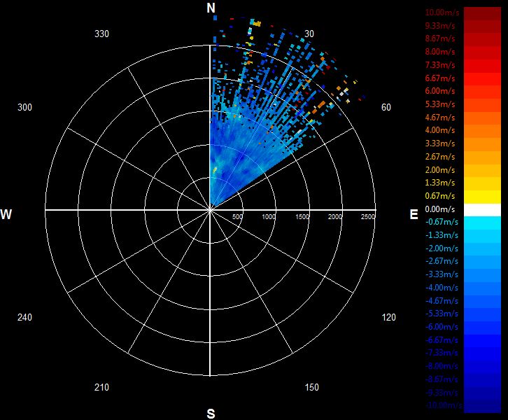508x420 pixels.
Task: Pick the white zero-velocity color band
Action: tap(482, 210)
